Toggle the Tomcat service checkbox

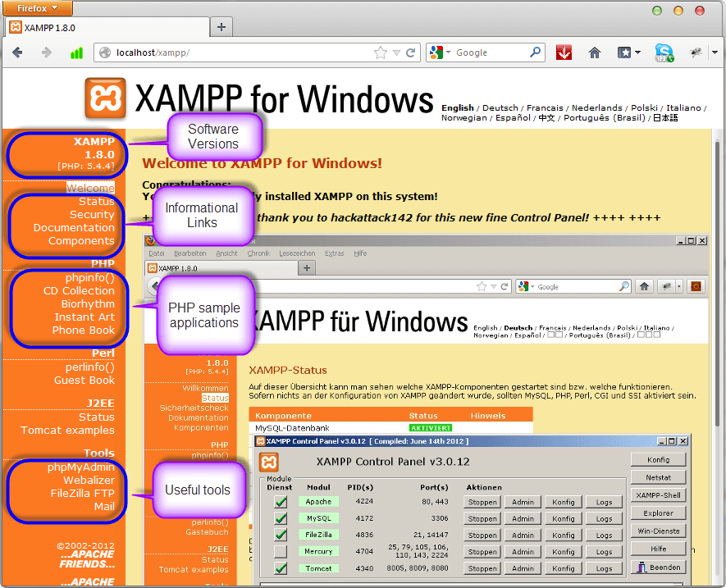[281, 567]
